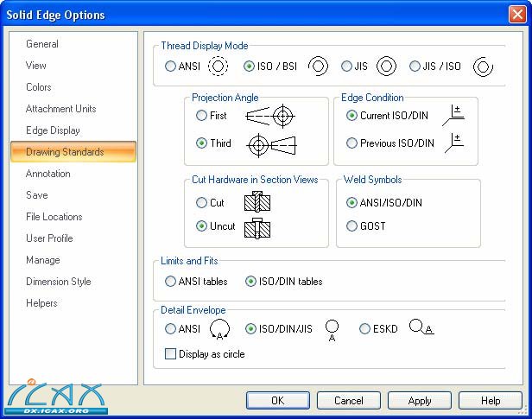
Task: Close the Solid Edge Options dialog
Action: [x=516, y=15]
